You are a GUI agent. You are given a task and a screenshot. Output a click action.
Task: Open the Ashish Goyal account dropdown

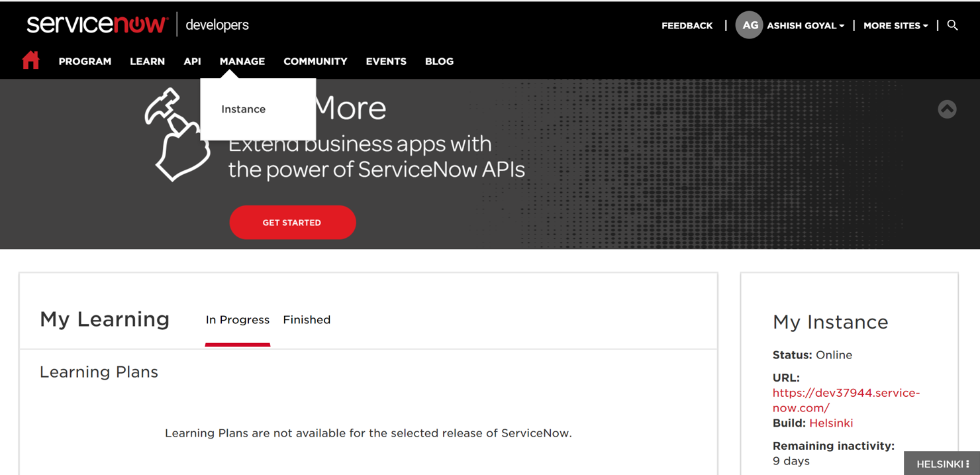[x=805, y=26]
